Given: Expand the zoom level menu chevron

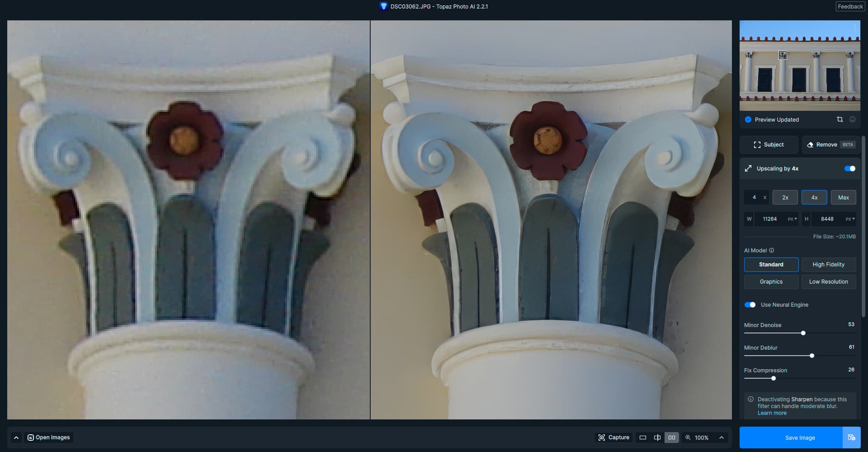Looking at the screenshot, I should (722, 438).
